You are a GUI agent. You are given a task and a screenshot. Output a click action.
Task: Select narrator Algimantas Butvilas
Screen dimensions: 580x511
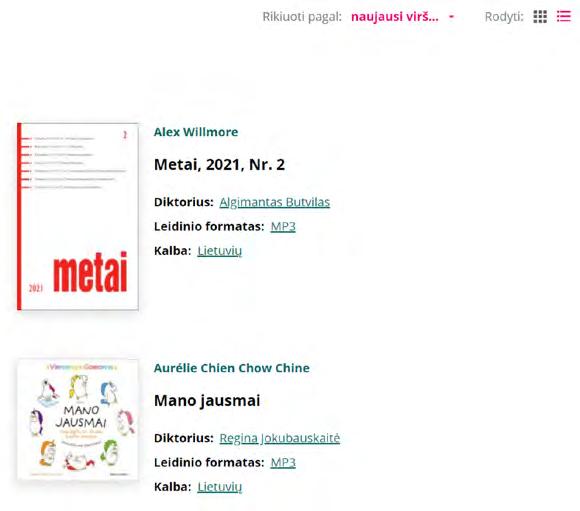click(x=274, y=202)
